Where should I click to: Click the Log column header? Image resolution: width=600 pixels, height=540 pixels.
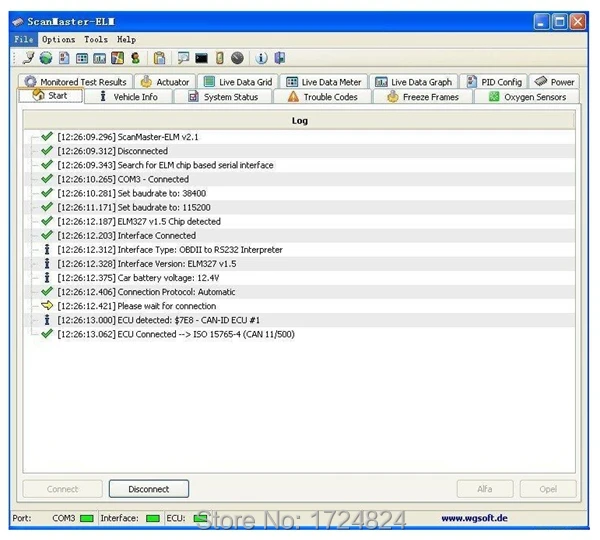(x=299, y=121)
